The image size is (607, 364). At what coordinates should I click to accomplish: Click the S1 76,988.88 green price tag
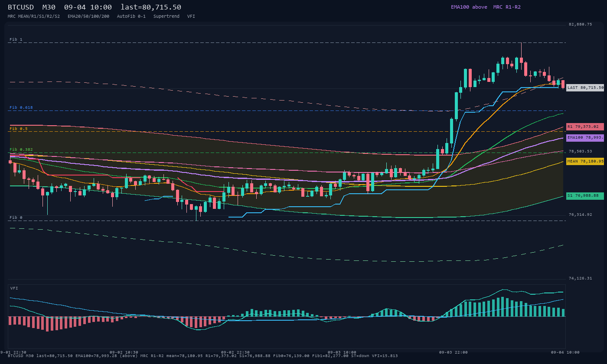[585, 196]
